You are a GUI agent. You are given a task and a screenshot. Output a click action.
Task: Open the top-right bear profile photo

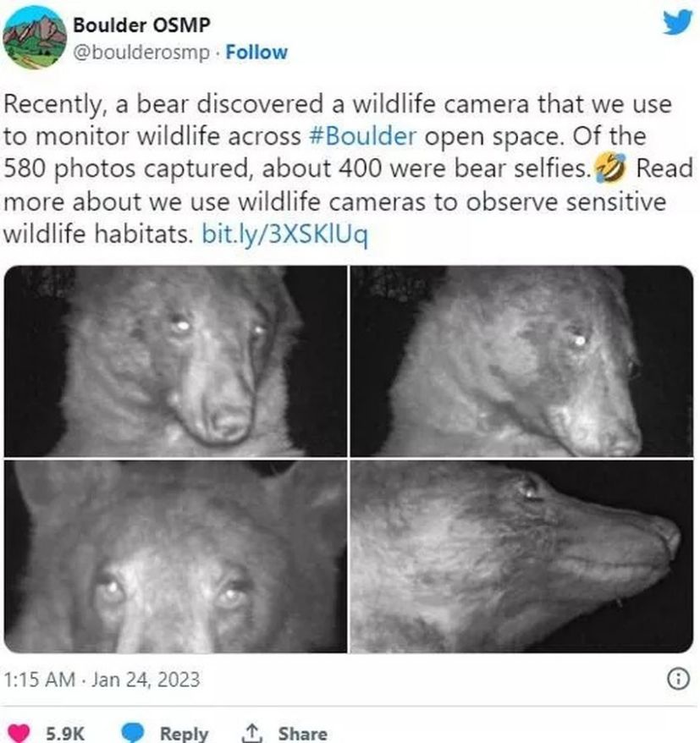coord(521,361)
